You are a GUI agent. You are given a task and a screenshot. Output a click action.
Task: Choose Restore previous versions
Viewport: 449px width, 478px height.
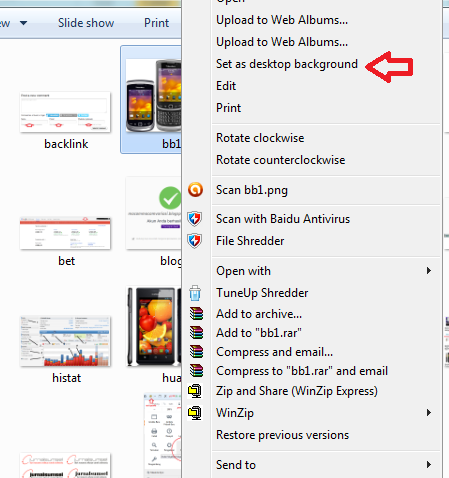pos(282,435)
